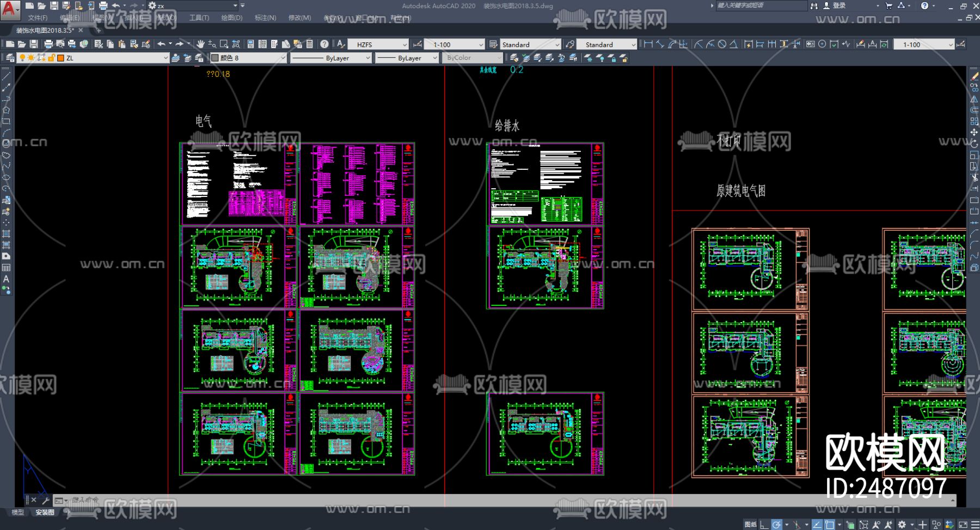
Task: Open the Workspace Switching gear in status bar
Action: 902,525
